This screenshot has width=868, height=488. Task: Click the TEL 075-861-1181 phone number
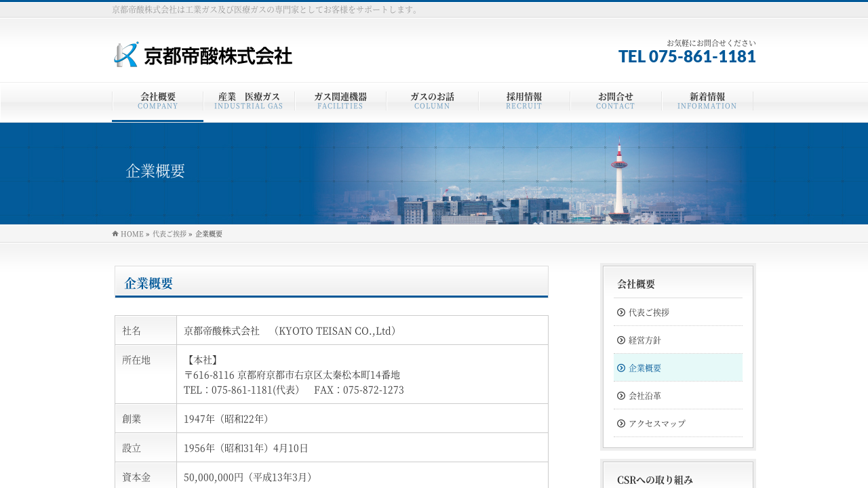(686, 56)
